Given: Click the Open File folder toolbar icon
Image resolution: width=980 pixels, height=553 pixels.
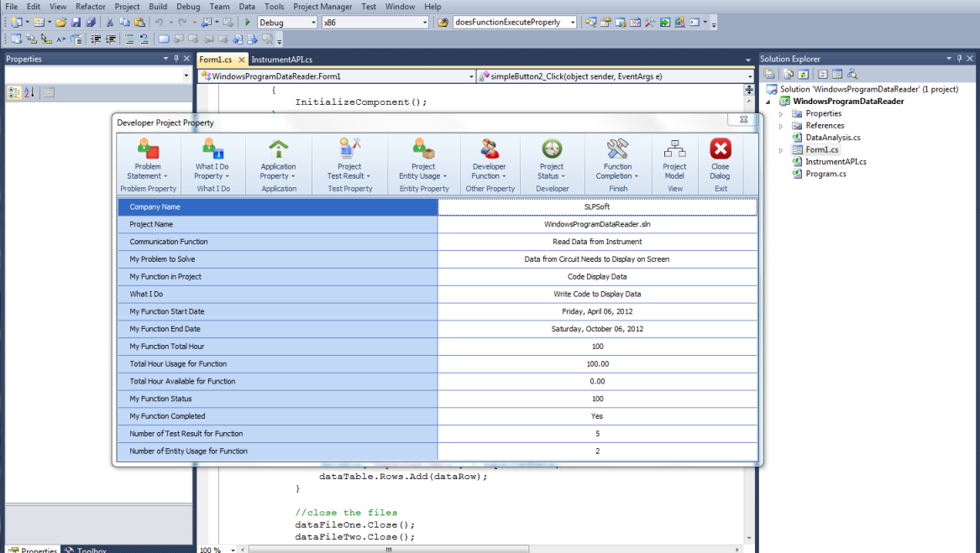Looking at the screenshot, I should (x=60, y=23).
